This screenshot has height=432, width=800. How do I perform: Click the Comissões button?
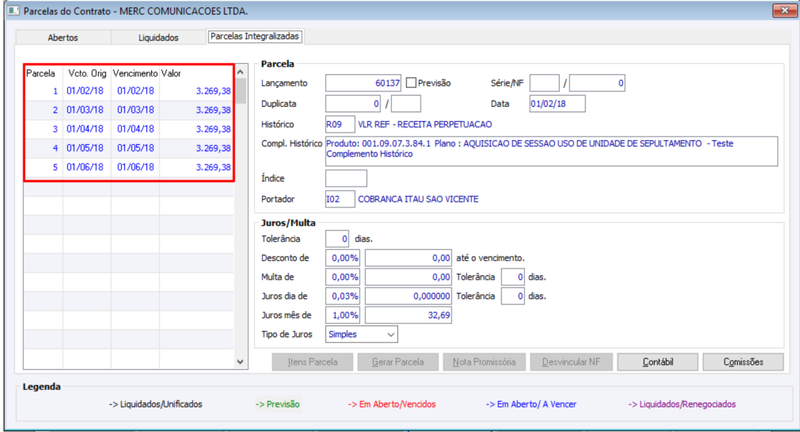743,362
